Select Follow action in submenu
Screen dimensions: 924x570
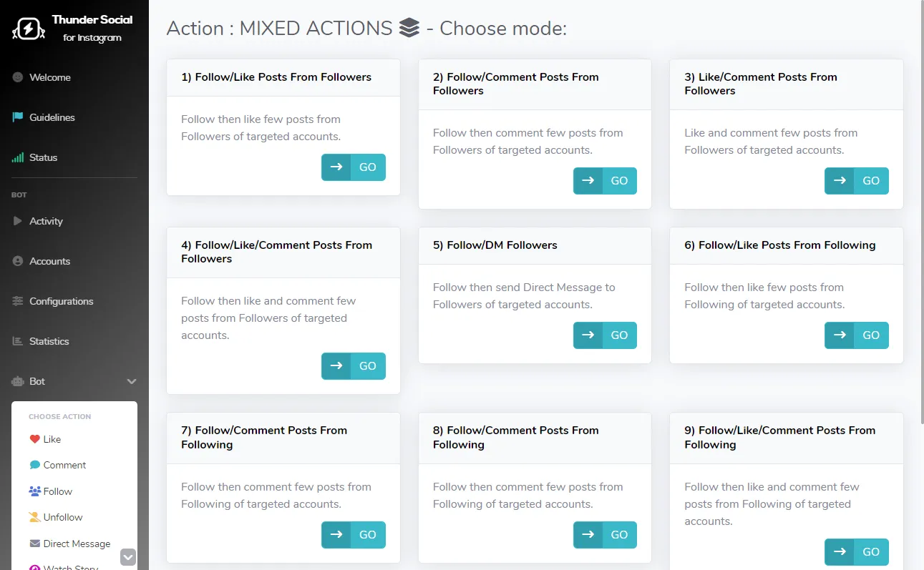(x=57, y=491)
